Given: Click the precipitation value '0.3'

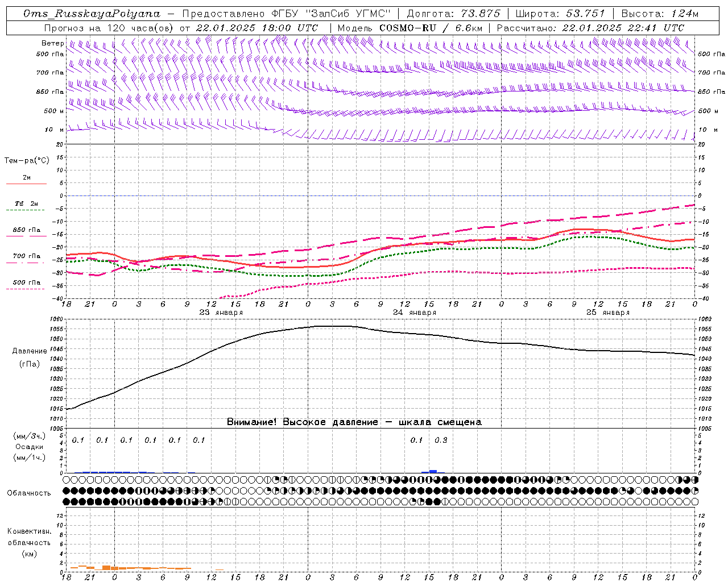Looking at the screenshot, I should pyautogui.click(x=441, y=440).
